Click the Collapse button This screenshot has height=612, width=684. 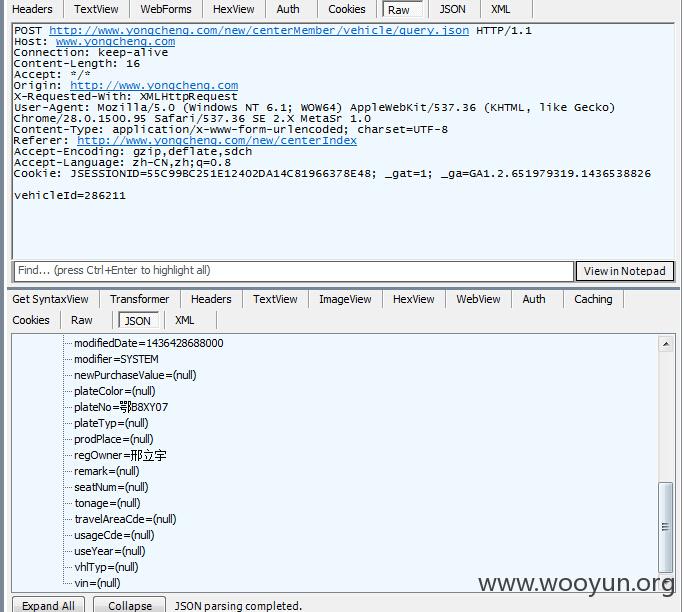click(130, 605)
